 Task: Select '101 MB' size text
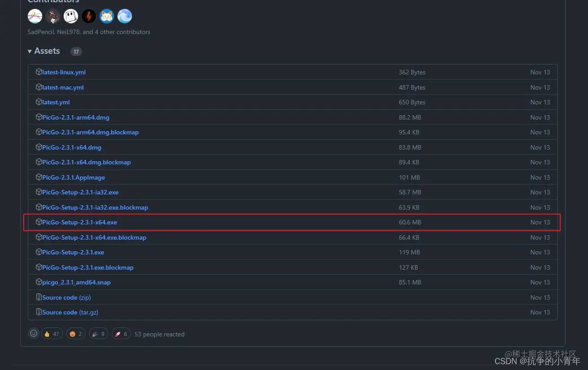(409, 177)
